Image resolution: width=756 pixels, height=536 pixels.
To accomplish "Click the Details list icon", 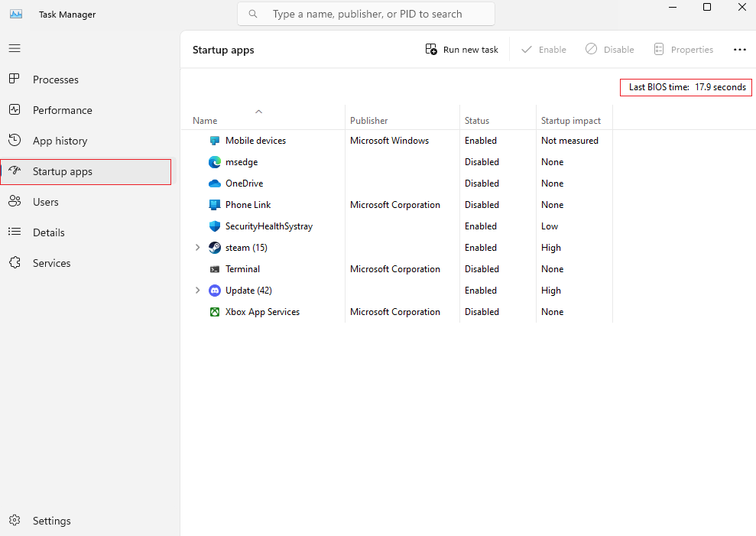I will pos(15,232).
